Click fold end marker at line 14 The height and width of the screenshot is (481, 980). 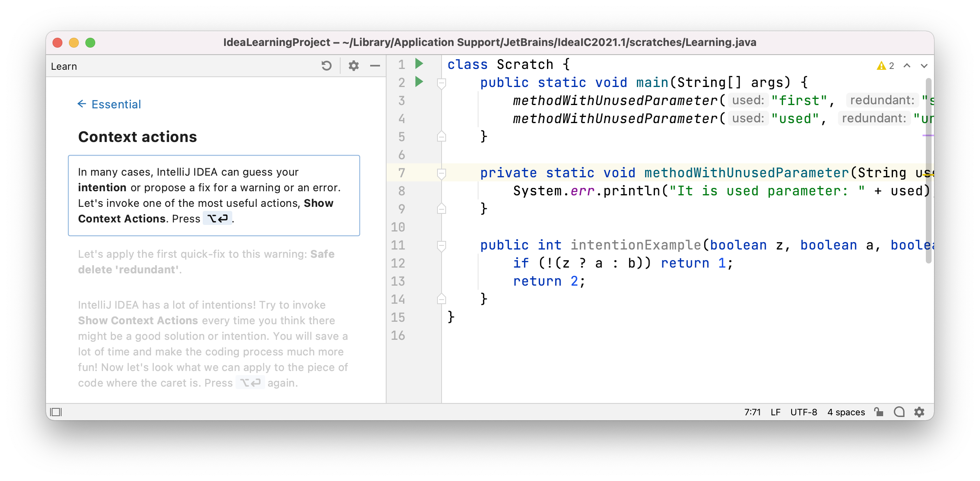(x=442, y=299)
